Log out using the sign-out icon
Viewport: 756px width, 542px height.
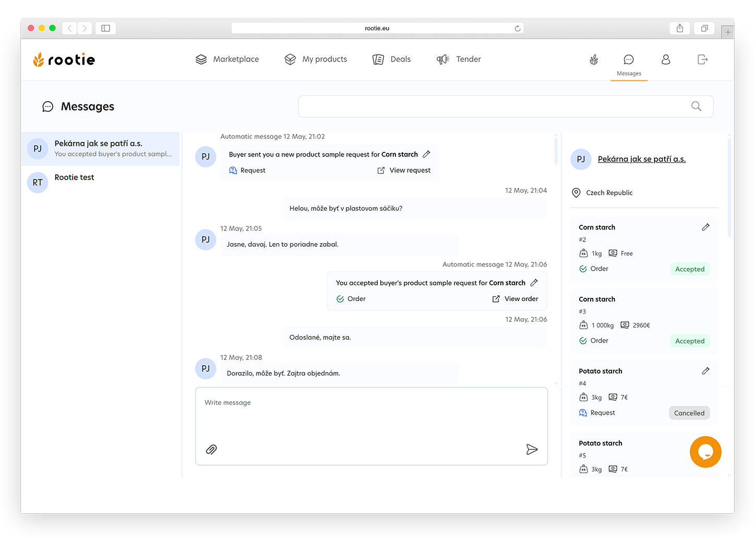[702, 59]
